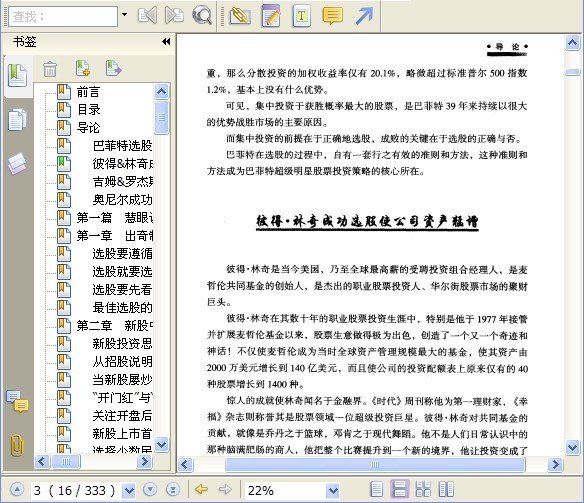This screenshot has width=584, height=503.
Task: Click the document vertical scrollbar thumb
Action: point(572,72)
